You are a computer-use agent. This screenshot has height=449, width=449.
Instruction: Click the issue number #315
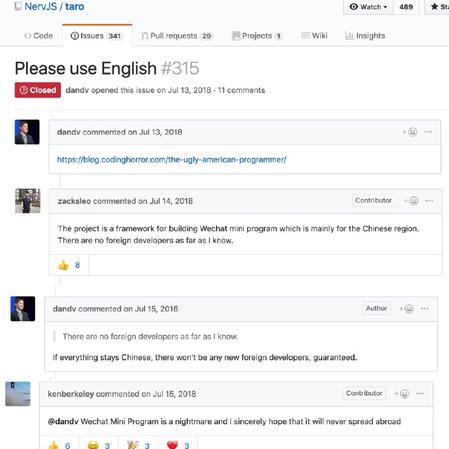click(180, 68)
